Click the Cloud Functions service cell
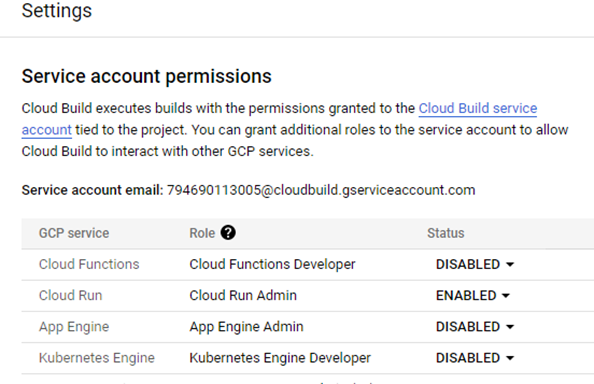This screenshot has height=384, width=594. click(x=89, y=264)
